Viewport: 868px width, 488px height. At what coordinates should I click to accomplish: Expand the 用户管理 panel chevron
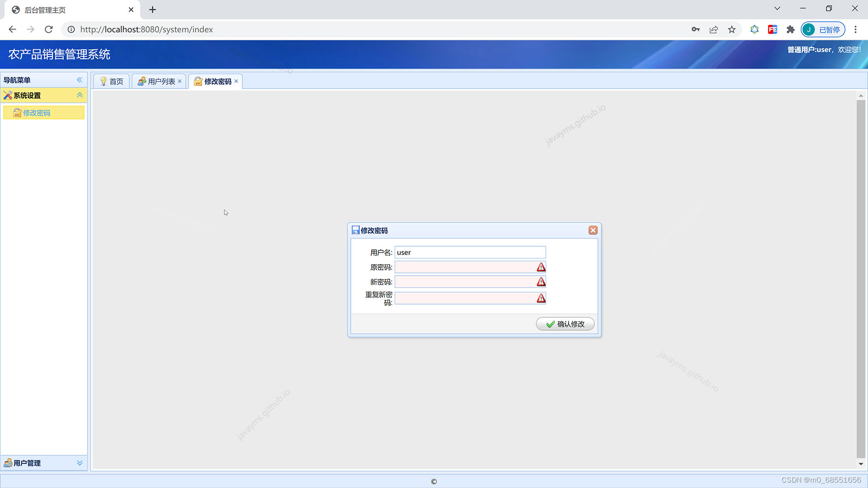[x=80, y=463]
